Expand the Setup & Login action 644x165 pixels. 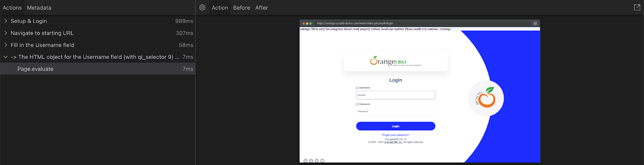pos(6,21)
